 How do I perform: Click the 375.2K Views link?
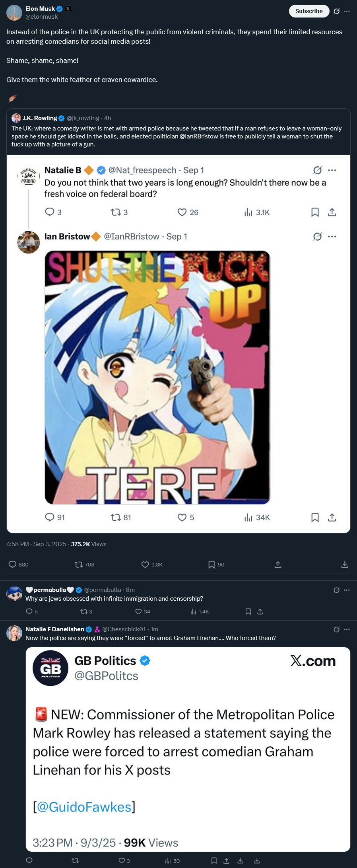click(89, 544)
